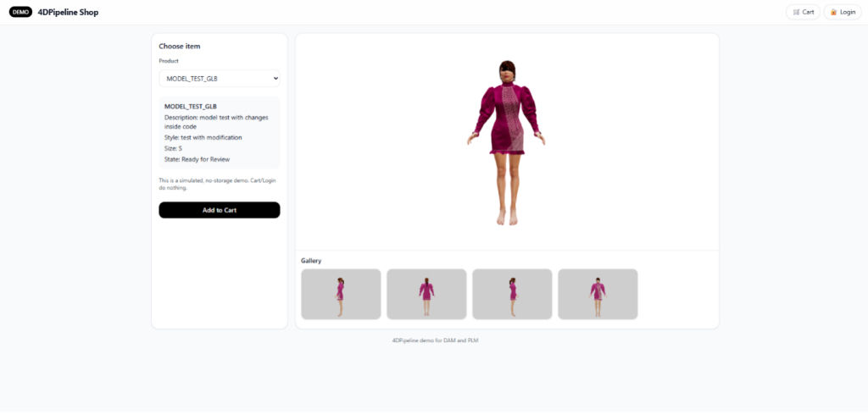Image resolution: width=868 pixels, height=415 pixels.
Task: Select the fourth gallery thumbnail front view
Action: click(598, 294)
